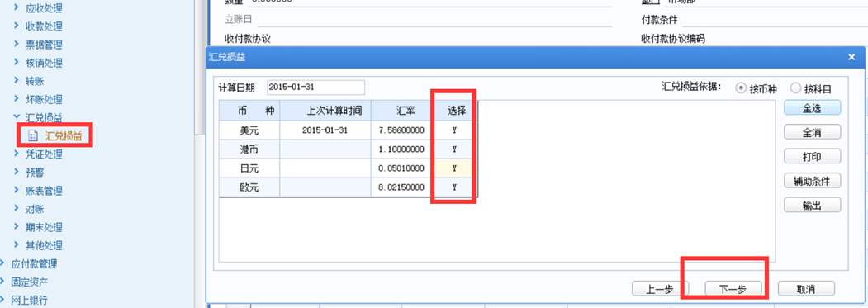Image resolution: width=868 pixels, height=308 pixels.
Task: Expand the 应收处理 tree node
Action: click(x=17, y=7)
